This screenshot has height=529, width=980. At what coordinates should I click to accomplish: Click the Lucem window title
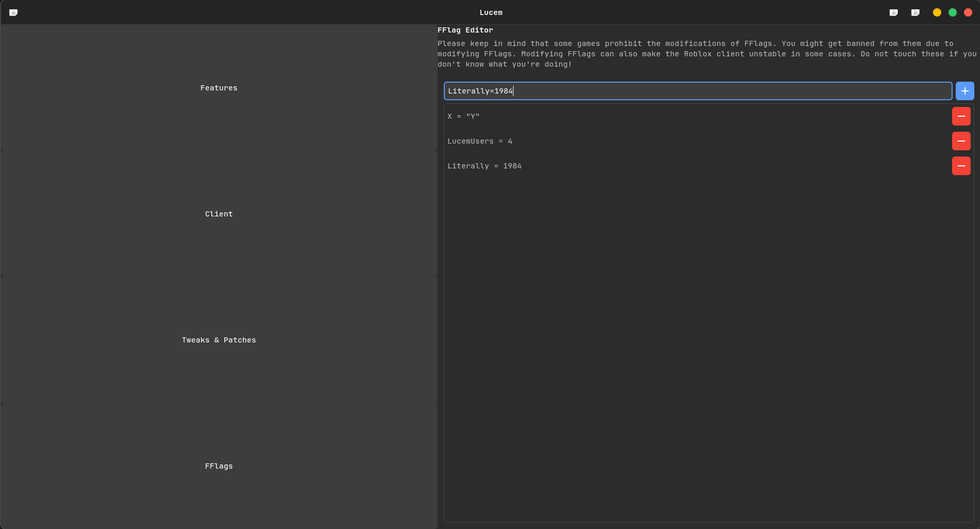point(491,12)
